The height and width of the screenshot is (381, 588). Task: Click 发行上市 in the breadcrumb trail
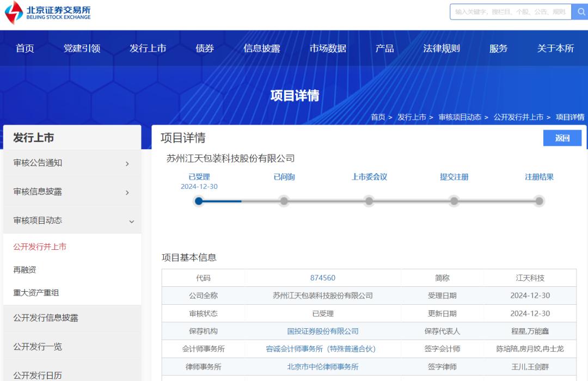(x=412, y=117)
